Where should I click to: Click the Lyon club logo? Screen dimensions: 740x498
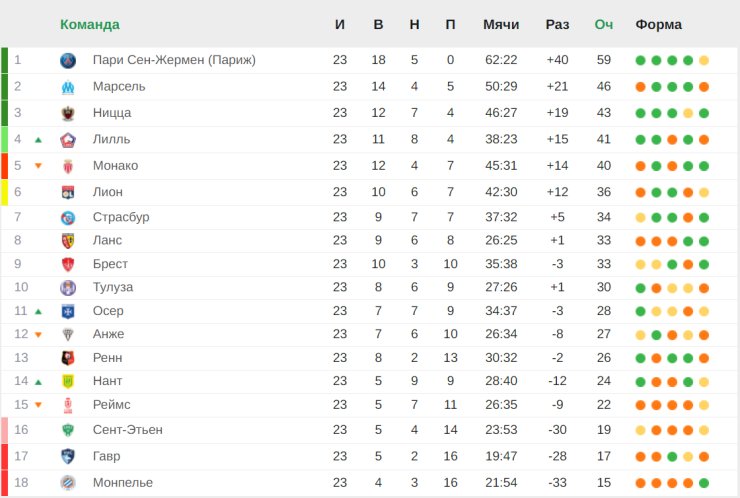click(x=68, y=192)
